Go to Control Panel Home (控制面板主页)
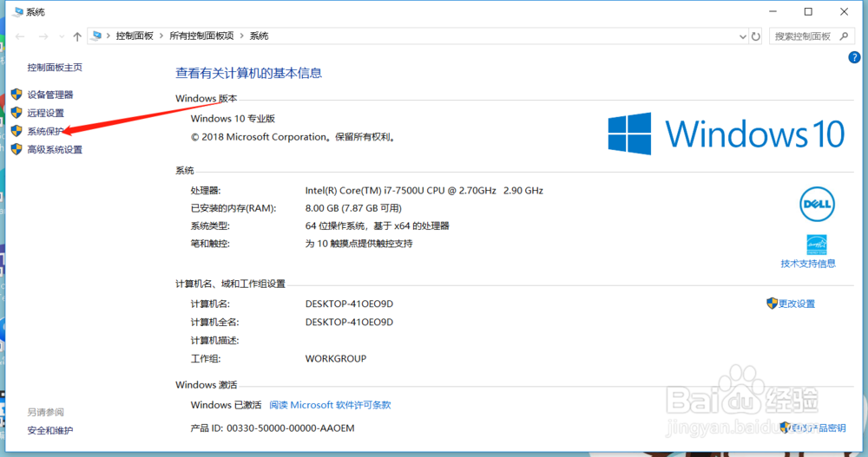The image size is (868, 457). click(55, 68)
